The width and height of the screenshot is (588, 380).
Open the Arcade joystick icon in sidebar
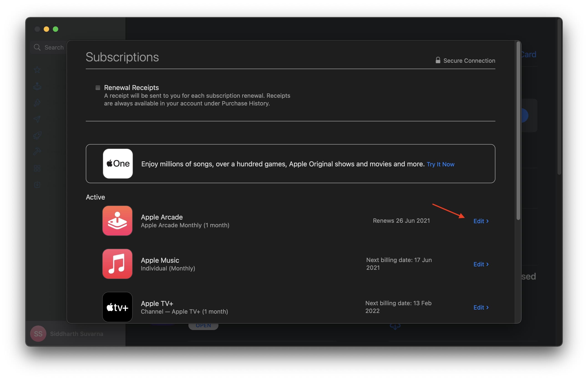pyautogui.click(x=37, y=86)
